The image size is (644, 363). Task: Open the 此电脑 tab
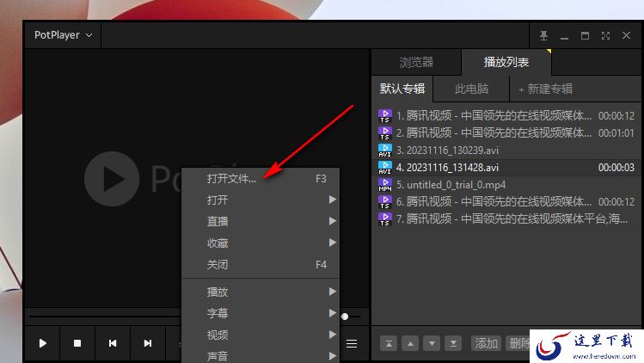[x=471, y=89]
